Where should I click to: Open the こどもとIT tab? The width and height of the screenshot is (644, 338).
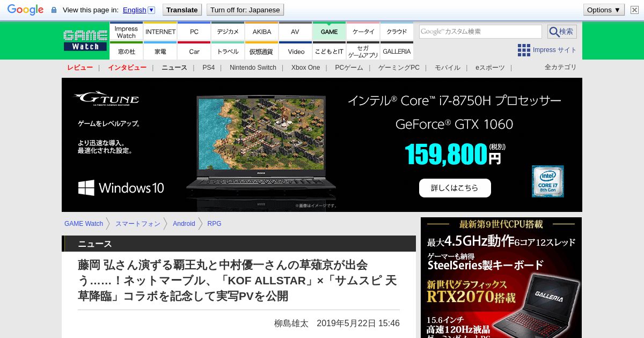tap(329, 51)
